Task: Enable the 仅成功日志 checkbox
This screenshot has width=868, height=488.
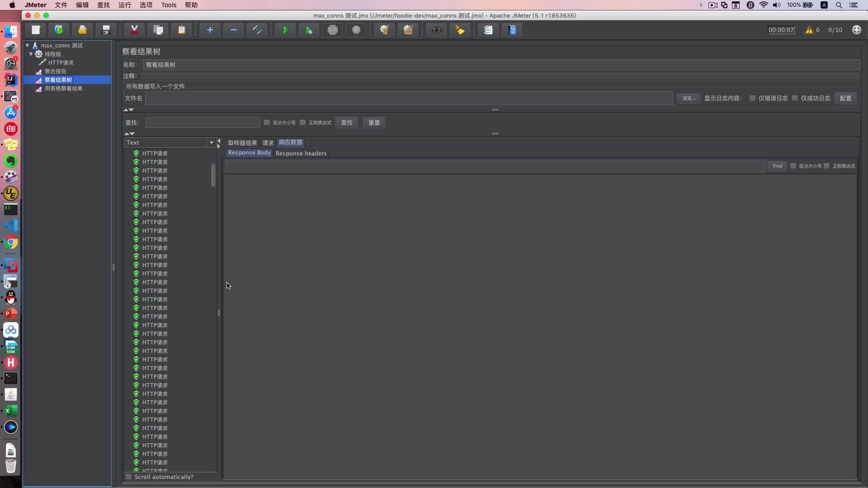Action: [x=795, y=98]
